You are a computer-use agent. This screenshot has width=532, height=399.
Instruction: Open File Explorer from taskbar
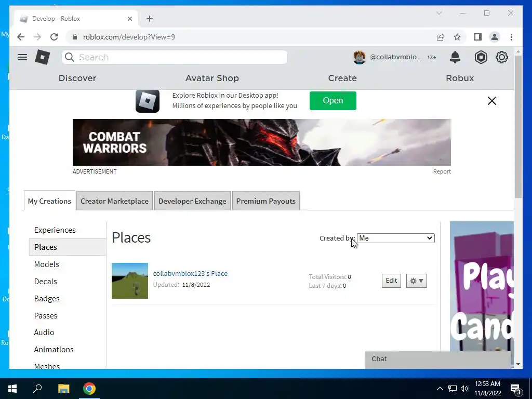(63, 389)
